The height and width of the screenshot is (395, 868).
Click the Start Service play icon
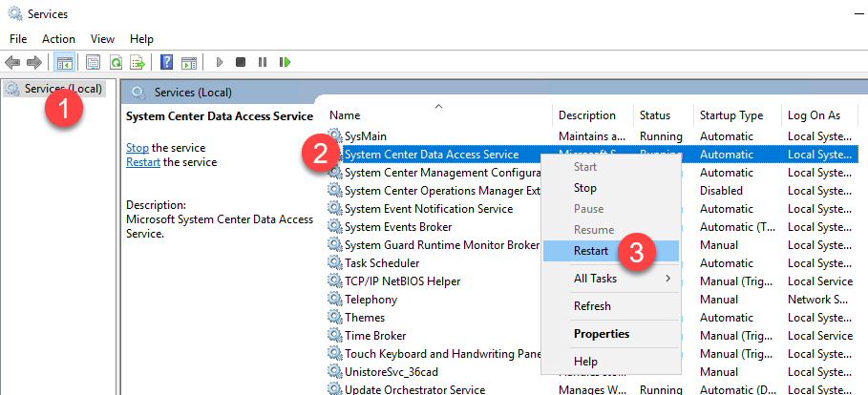(220, 62)
